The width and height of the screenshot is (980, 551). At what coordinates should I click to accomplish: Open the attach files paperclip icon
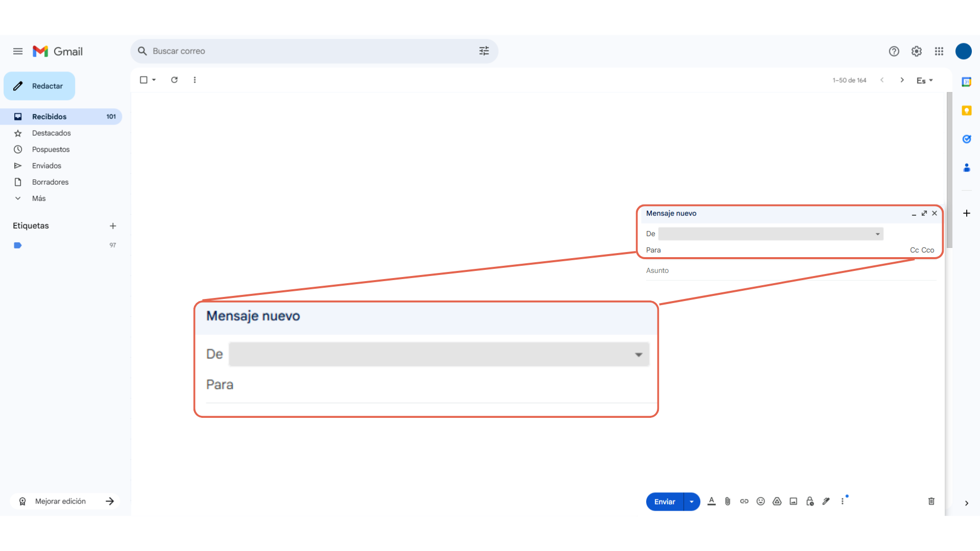click(x=728, y=502)
